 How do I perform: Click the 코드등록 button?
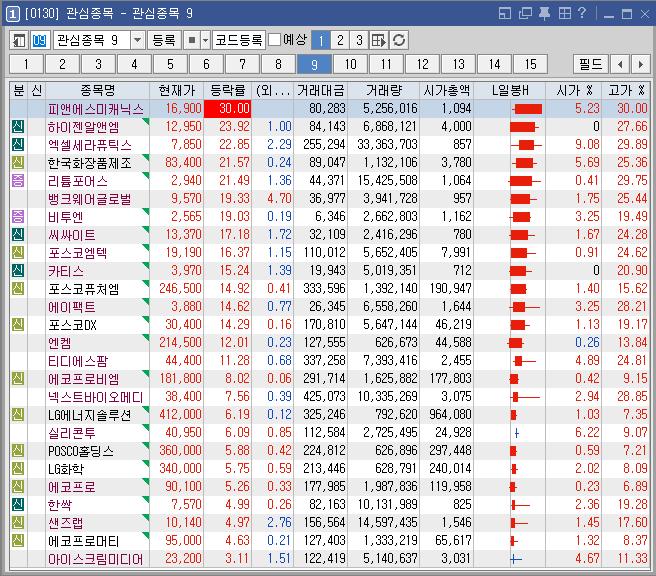(239, 41)
